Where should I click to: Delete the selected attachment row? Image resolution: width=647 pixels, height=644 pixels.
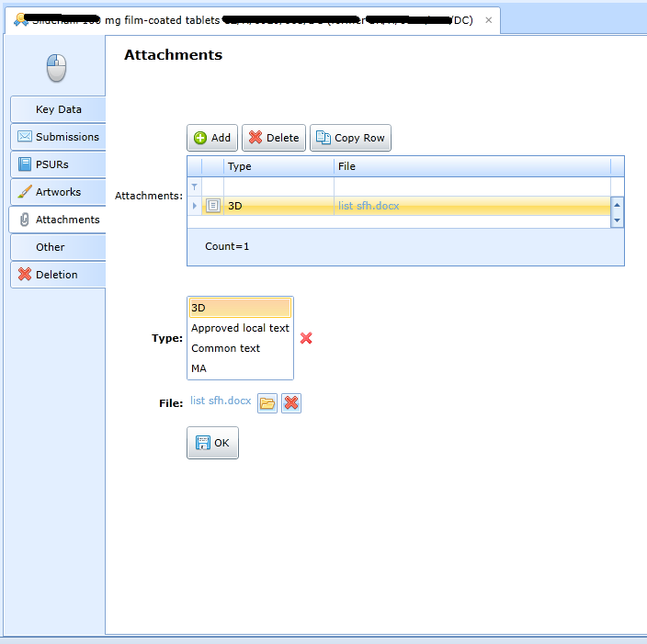(x=274, y=138)
